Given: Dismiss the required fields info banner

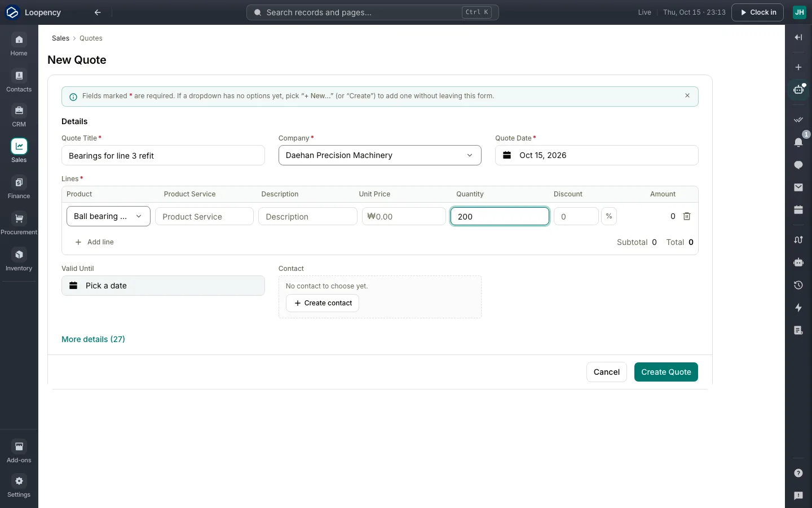Looking at the screenshot, I should 687,96.
